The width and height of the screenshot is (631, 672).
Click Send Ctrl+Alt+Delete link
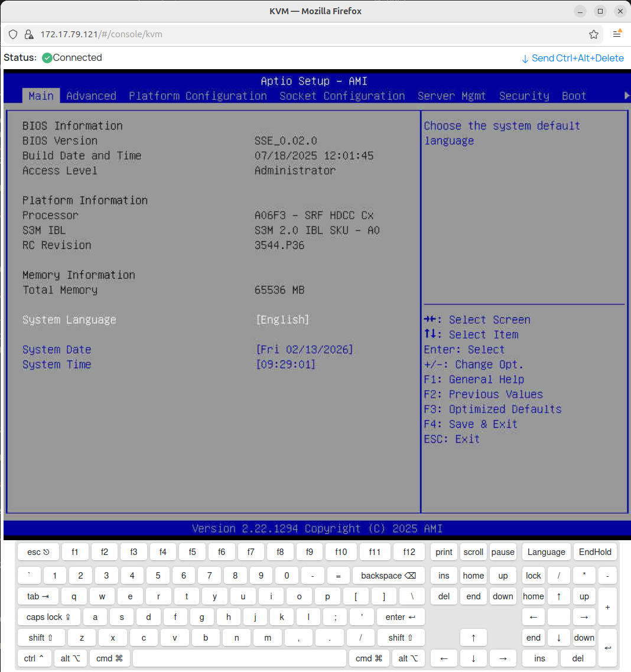tap(573, 58)
